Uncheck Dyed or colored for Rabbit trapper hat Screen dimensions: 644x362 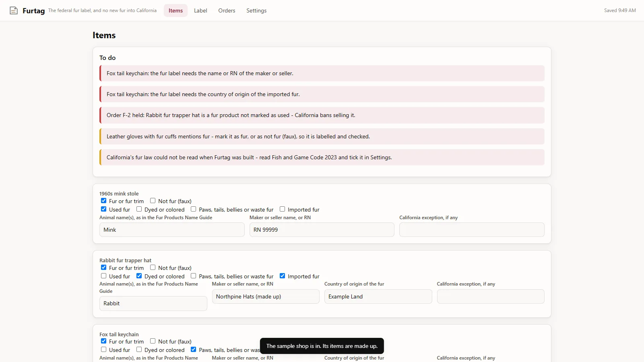click(139, 276)
